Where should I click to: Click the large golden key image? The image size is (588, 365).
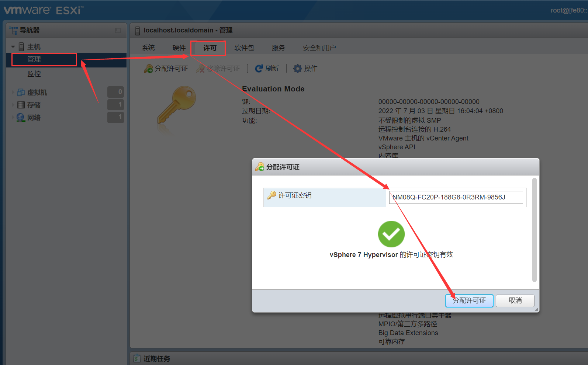coord(176,105)
